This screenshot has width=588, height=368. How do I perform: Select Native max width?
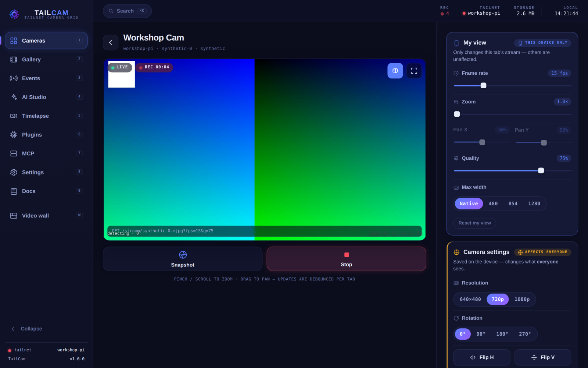coord(469,204)
